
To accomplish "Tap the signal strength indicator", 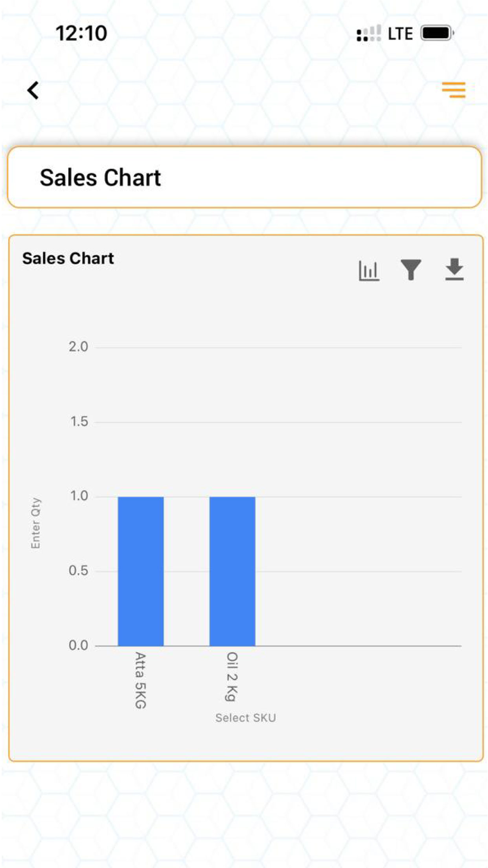I will (368, 34).
